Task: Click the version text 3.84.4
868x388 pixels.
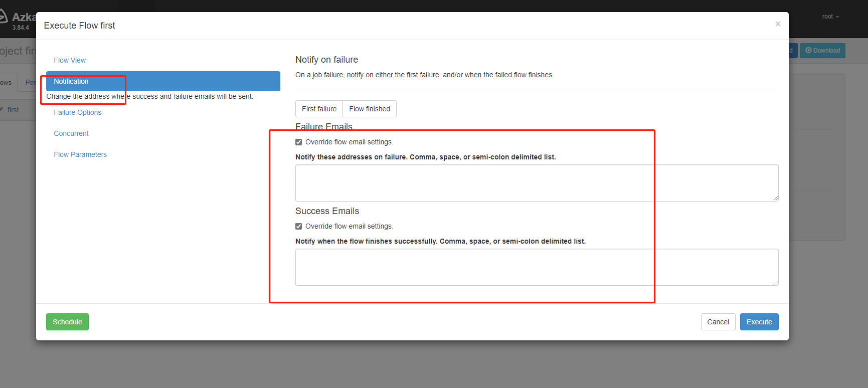Action: [x=21, y=28]
